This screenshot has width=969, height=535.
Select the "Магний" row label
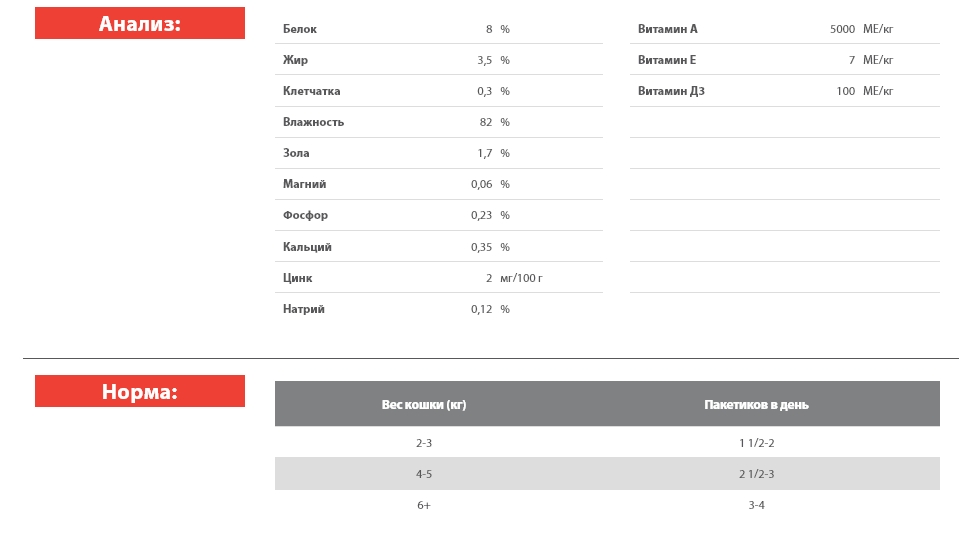[x=304, y=184]
